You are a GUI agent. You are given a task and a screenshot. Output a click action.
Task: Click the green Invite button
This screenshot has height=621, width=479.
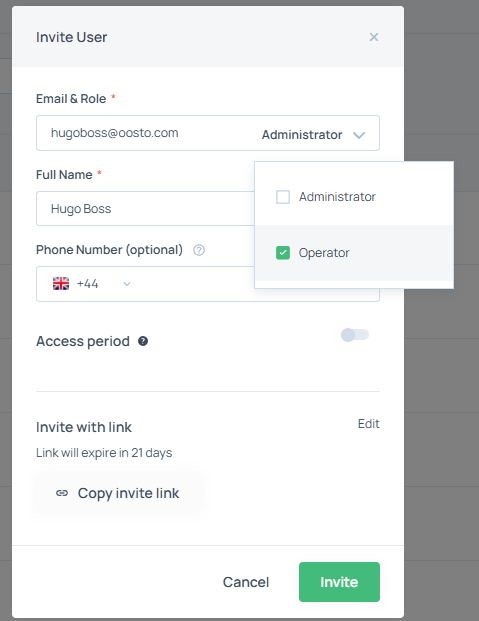pos(339,582)
